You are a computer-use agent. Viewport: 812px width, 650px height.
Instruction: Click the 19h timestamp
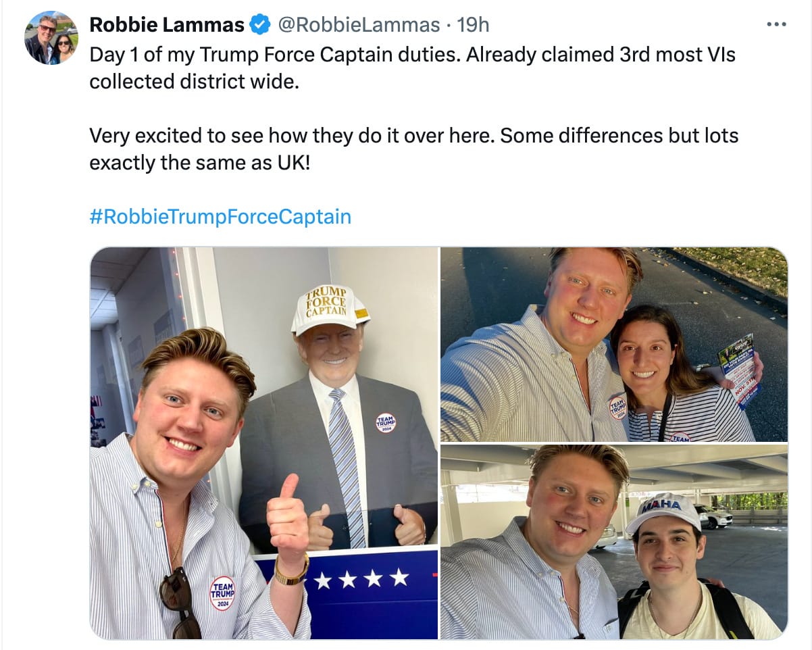(473, 26)
